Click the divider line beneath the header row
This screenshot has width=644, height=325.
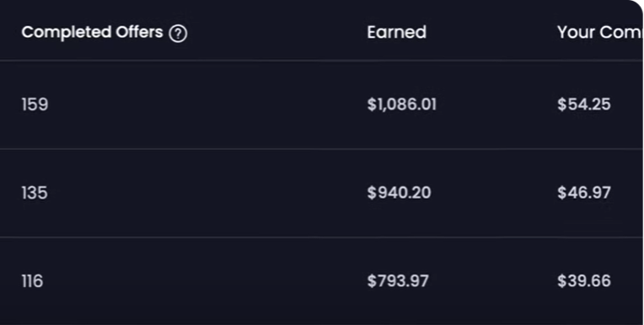[321, 61]
